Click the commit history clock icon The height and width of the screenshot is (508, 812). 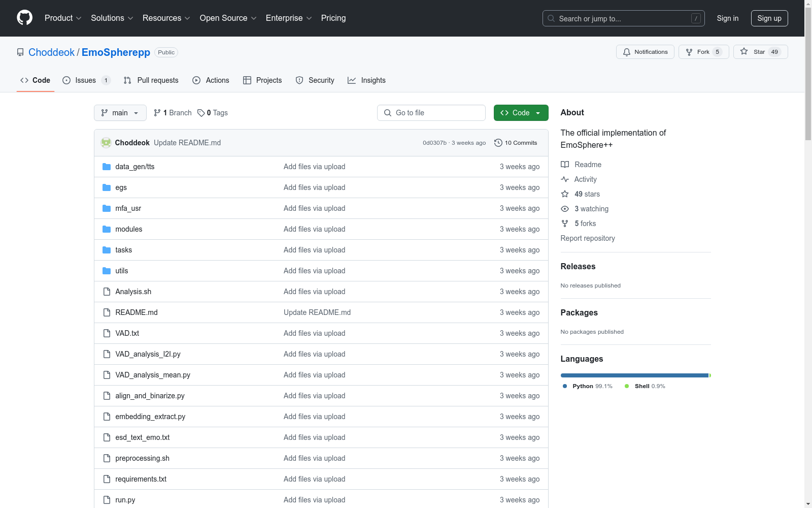tap(498, 143)
